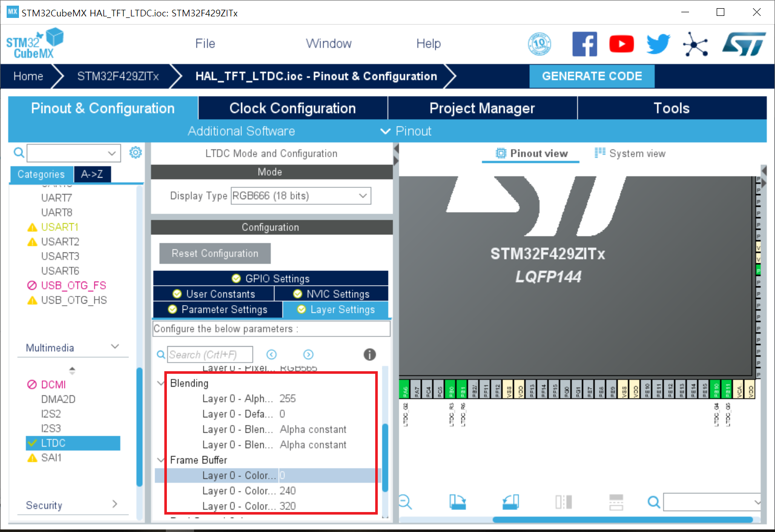Open the ST Facebook page icon
Viewport: 775px width, 532px height.
[x=585, y=44]
